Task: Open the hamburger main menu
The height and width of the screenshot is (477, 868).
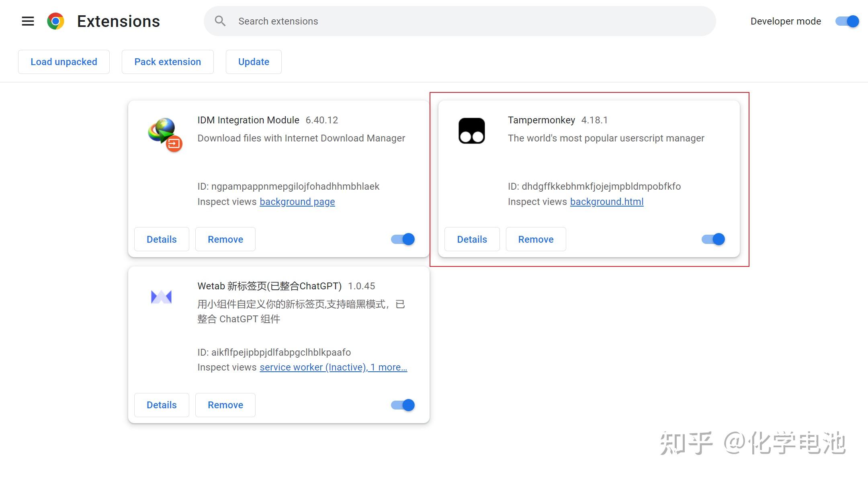Action: point(28,21)
